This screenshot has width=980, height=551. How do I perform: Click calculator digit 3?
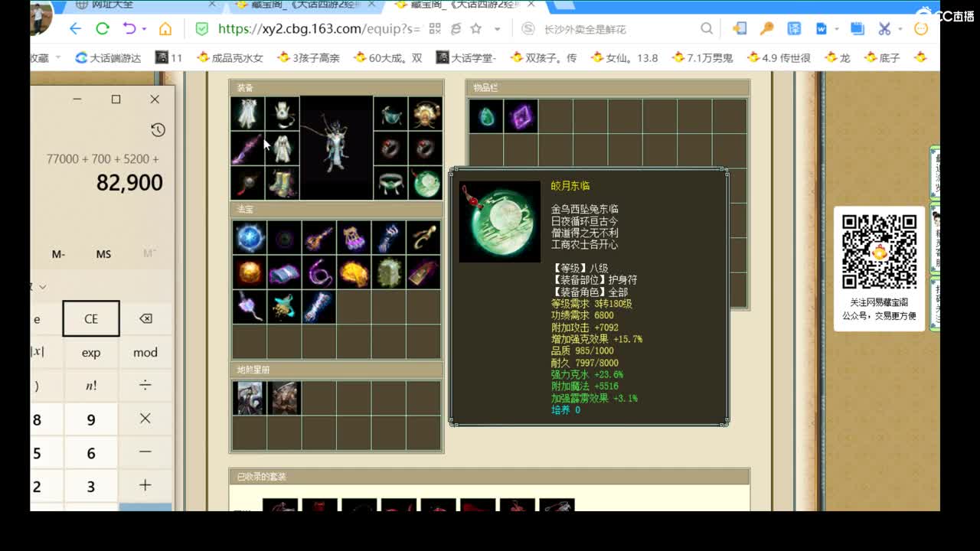91,487
